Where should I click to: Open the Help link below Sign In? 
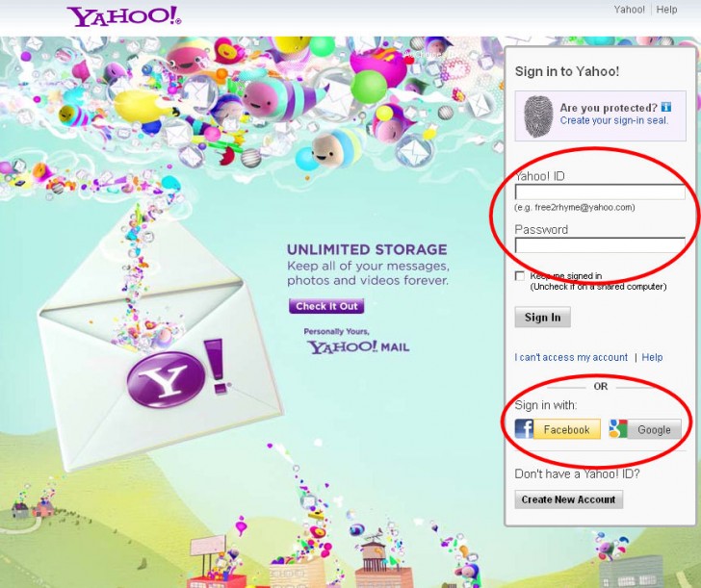pyautogui.click(x=652, y=357)
